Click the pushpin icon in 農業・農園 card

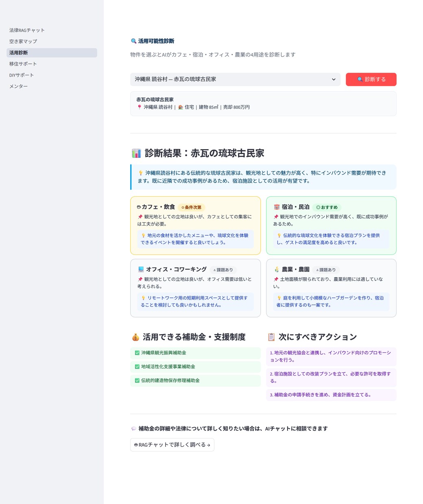click(x=276, y=279)
